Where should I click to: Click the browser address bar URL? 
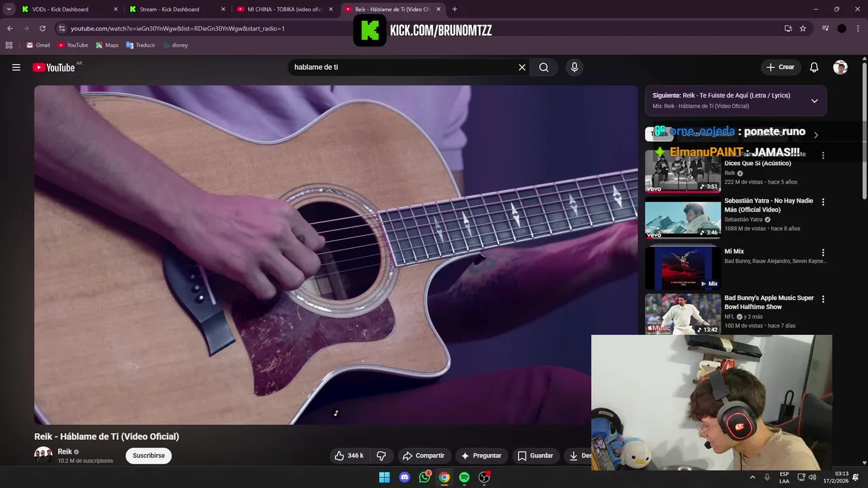coord(178,28)
